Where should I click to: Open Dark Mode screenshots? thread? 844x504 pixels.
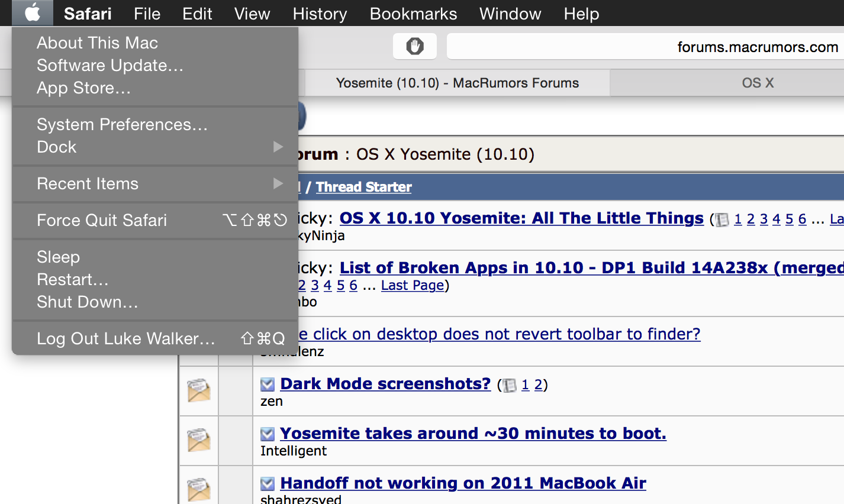tap(385, 384)
